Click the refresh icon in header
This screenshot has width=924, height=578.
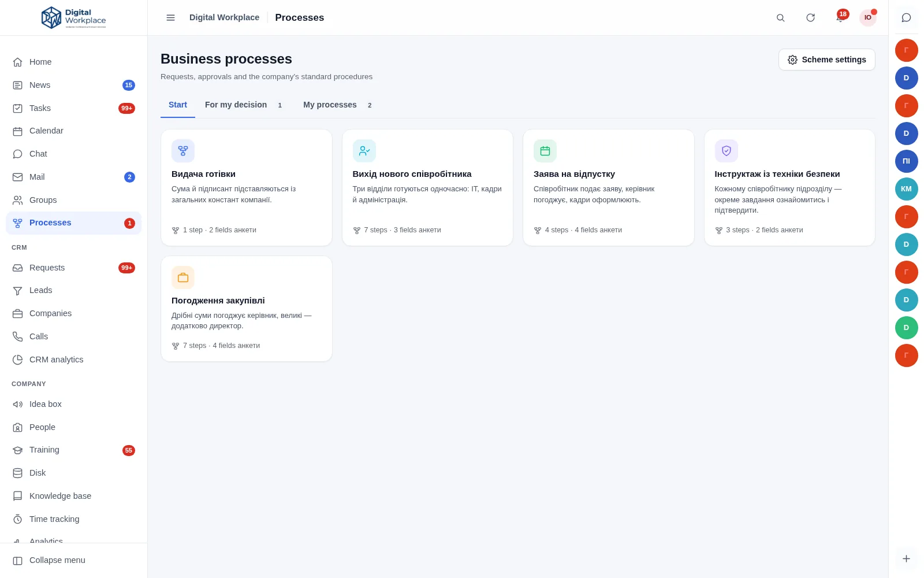click(810, 18)
